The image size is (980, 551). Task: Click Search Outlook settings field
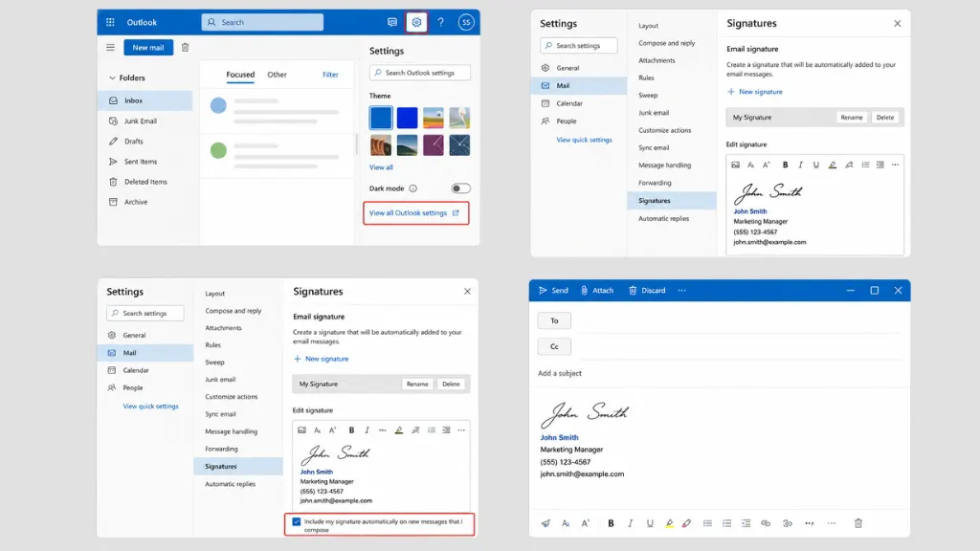click(x=420, y=73)
